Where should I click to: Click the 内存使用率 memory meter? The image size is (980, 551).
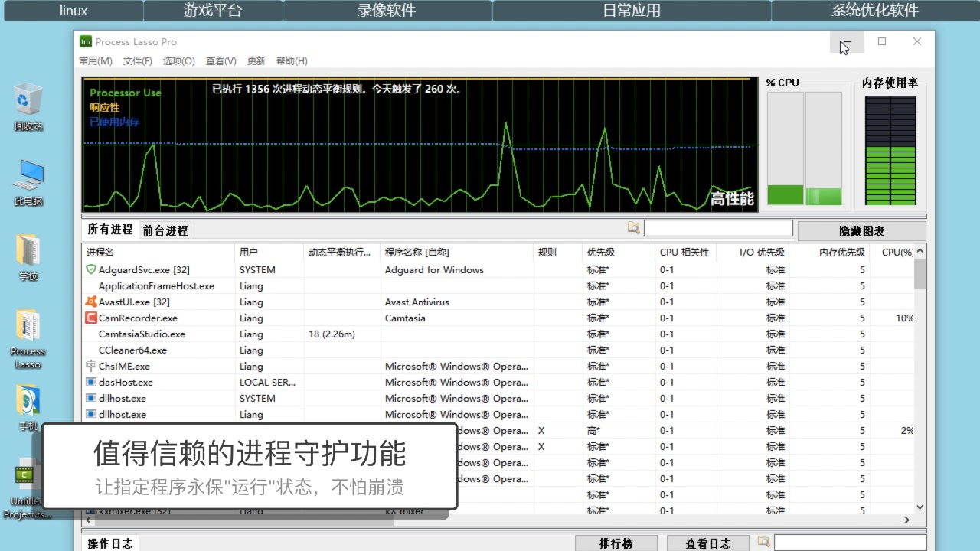[x=890, y=151]
